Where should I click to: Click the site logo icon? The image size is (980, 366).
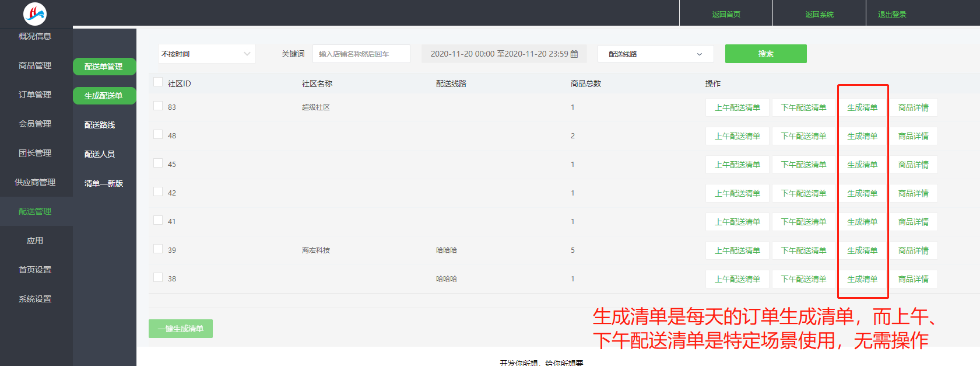35,13
